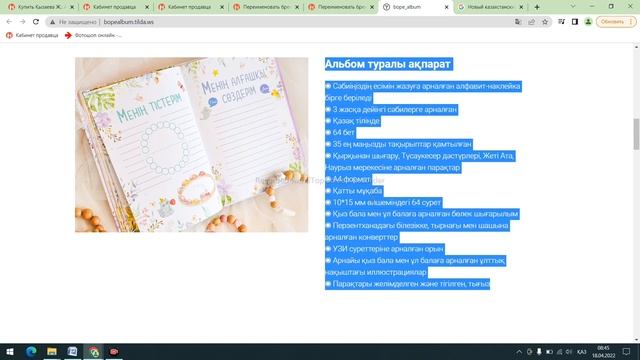The image size is (640, 360).
Task: Switch the КАЗ input language
Action: 582,351
